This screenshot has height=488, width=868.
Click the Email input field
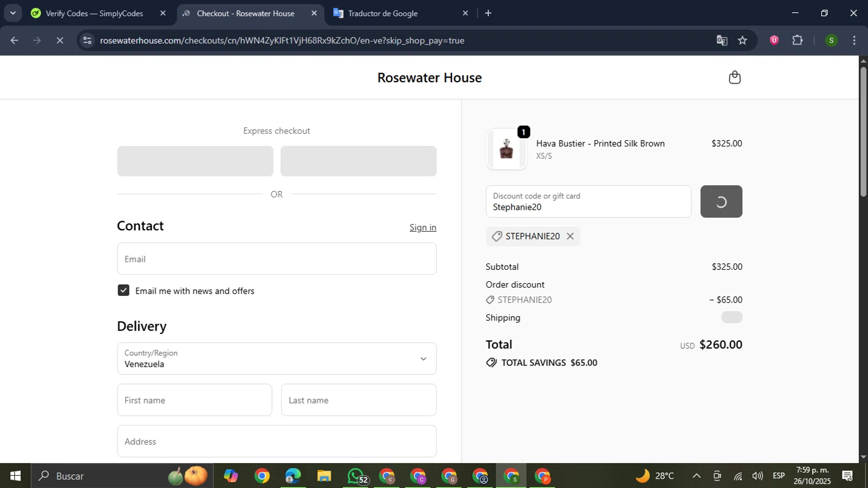(x=277, y=259)
